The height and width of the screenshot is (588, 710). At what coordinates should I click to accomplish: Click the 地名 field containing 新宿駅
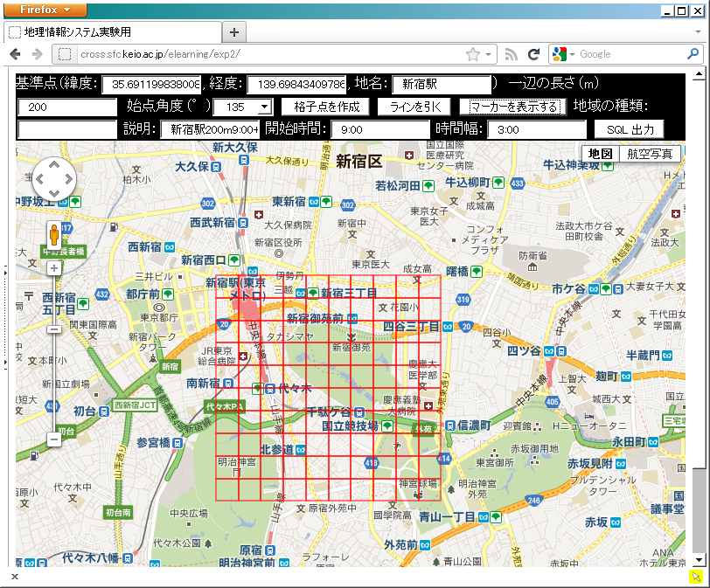441,85
